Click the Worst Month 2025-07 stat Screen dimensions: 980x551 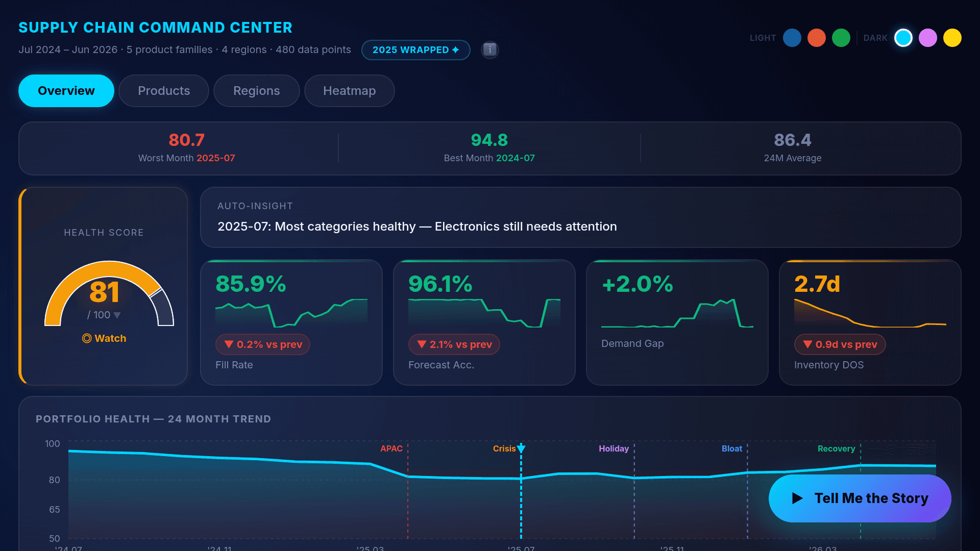coord(187,148)
